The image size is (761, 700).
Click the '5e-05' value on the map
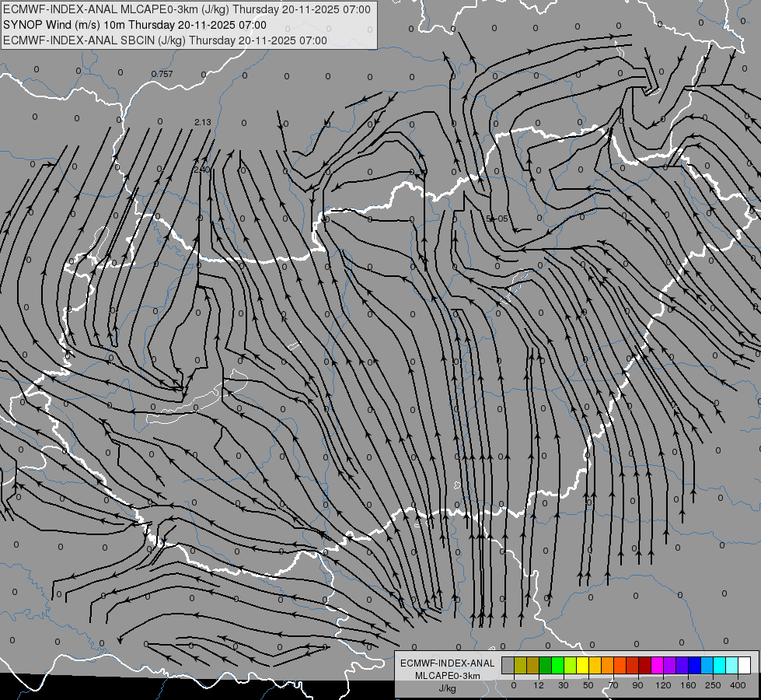click(497, 219)
